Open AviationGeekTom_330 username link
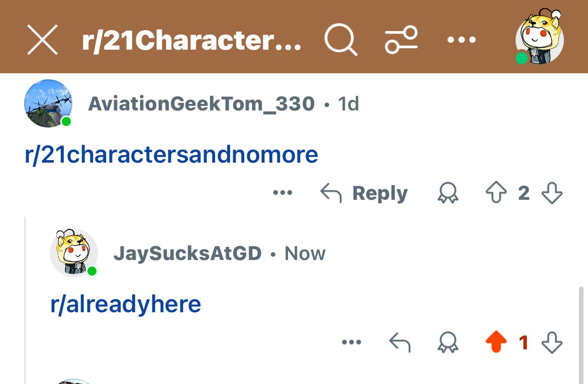 pos(202,104)
